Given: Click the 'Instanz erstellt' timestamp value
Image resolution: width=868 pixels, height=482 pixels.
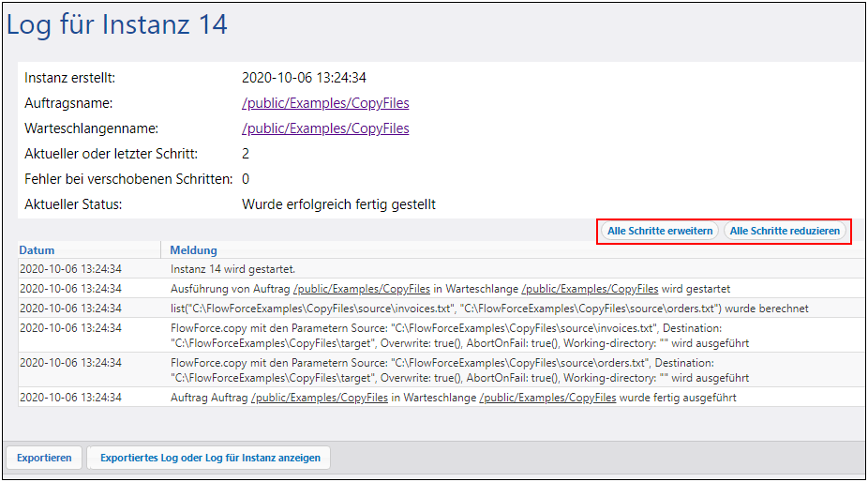Looking at the screenshot, I should (x=304, y=78).
